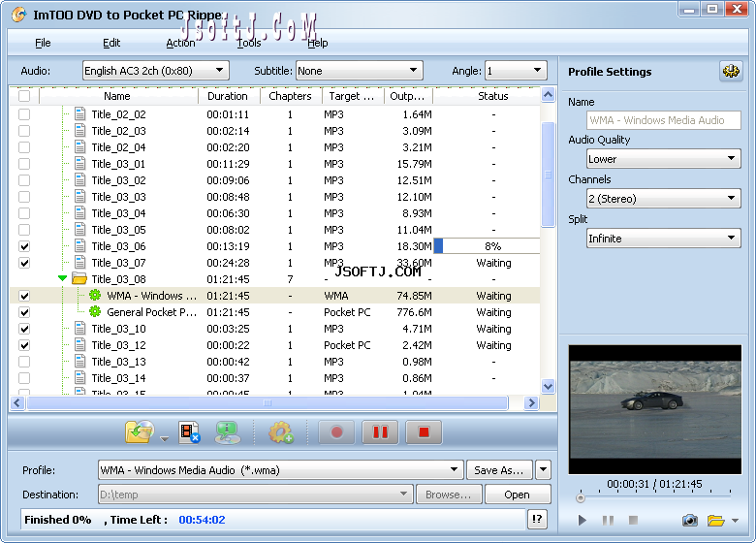Viewport: 756px width, 543px height.
Task: Play the preview video
Action: click(582, 521)
